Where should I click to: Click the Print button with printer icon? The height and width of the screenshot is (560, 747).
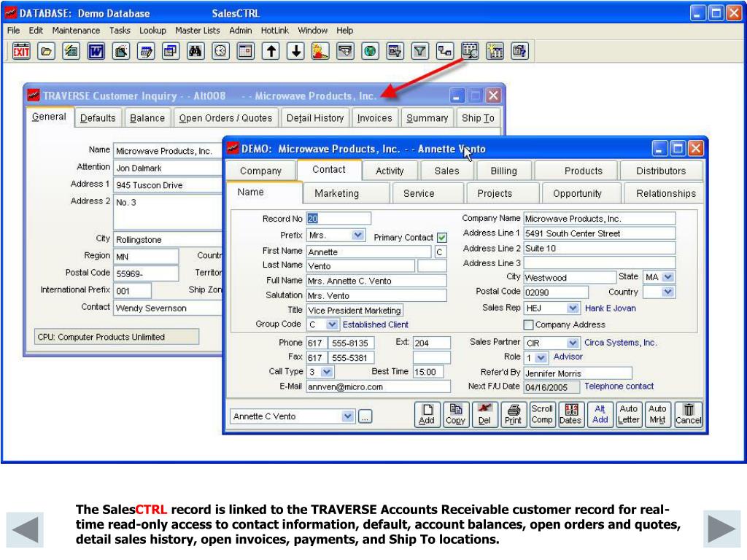click(513, 414)
